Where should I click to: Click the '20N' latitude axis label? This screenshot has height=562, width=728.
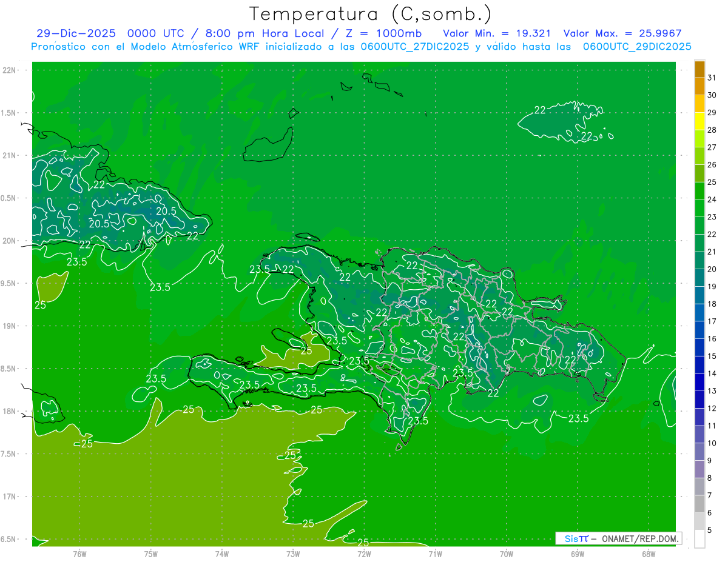[10, 241]
